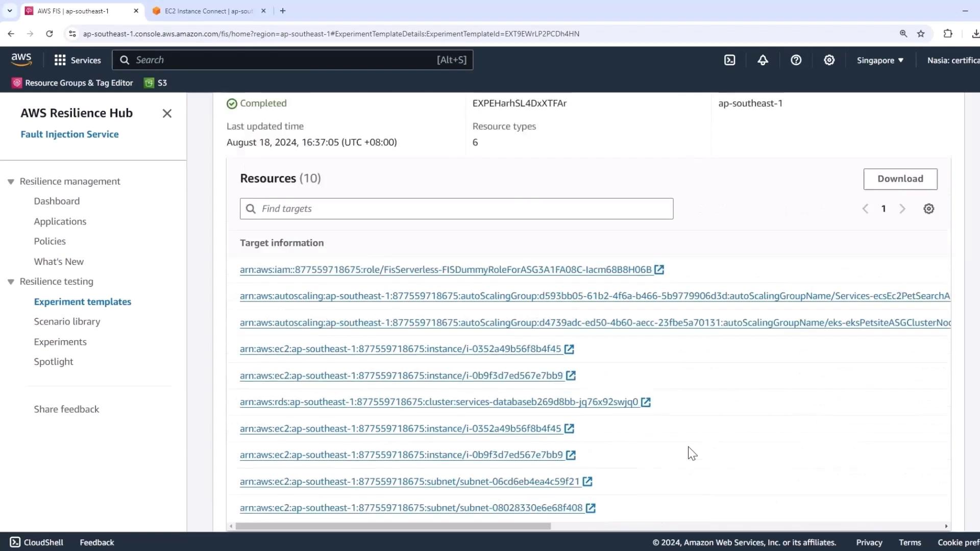Open the browser downloads icon
The height and width of the screenshot is (551, 980).
pyautogui.click(x=975, y=34)
